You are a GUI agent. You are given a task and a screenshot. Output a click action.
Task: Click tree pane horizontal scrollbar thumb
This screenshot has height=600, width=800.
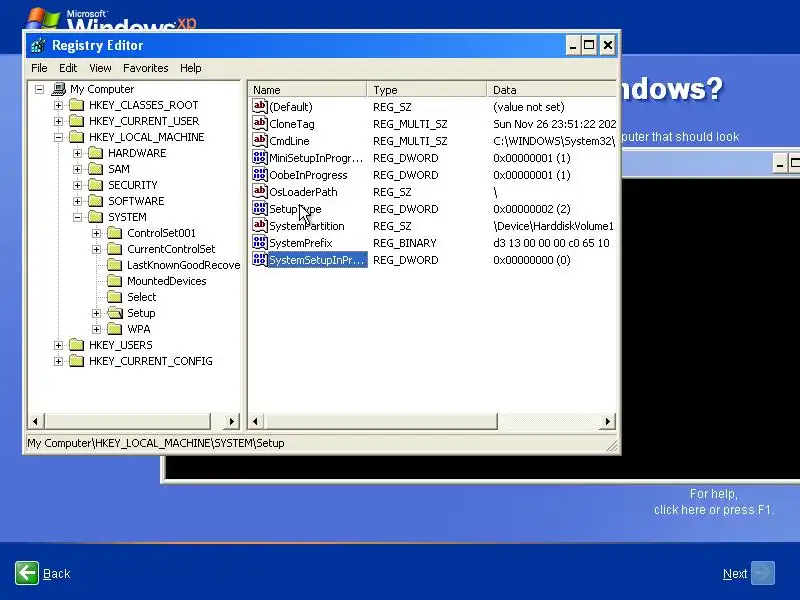coord(128,421)
